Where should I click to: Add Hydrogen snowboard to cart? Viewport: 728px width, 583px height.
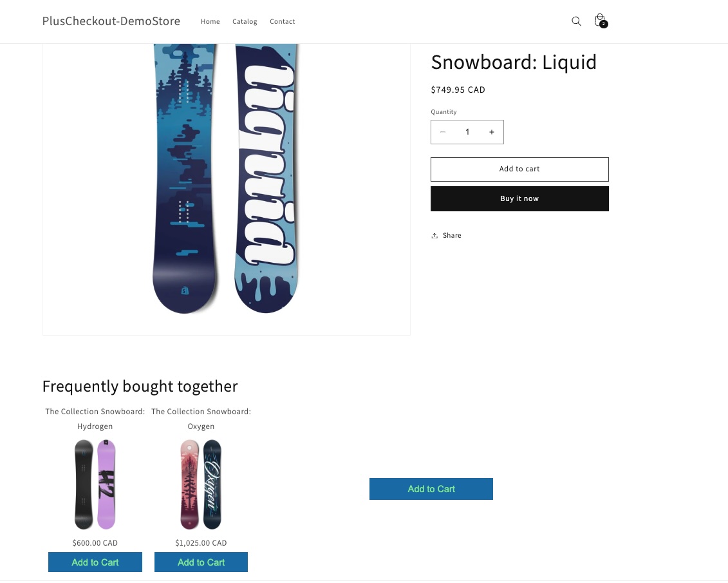coord(95,562)
